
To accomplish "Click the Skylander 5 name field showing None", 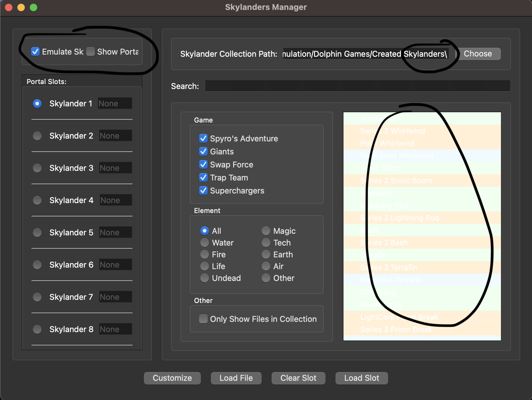I will [x=116, y=232].
